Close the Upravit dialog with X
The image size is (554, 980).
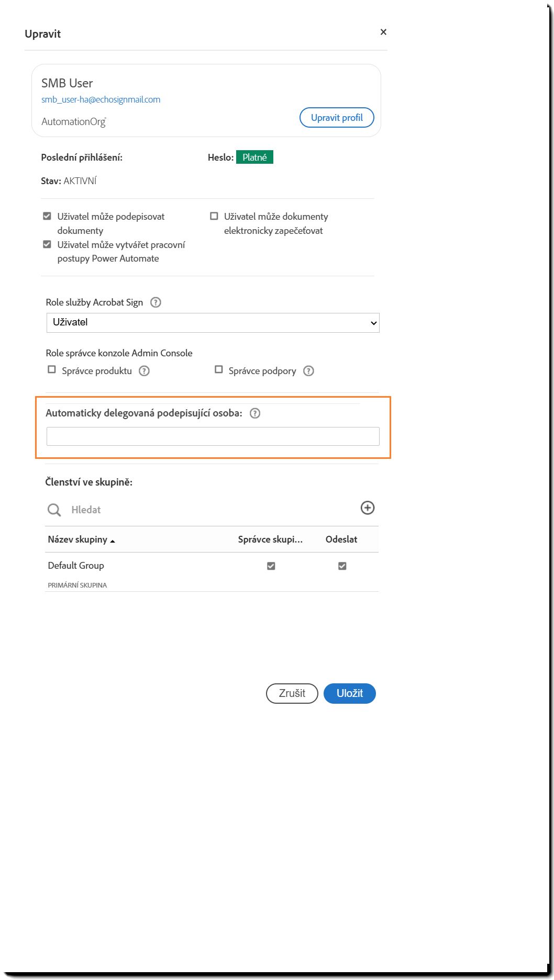coord(383,32)
